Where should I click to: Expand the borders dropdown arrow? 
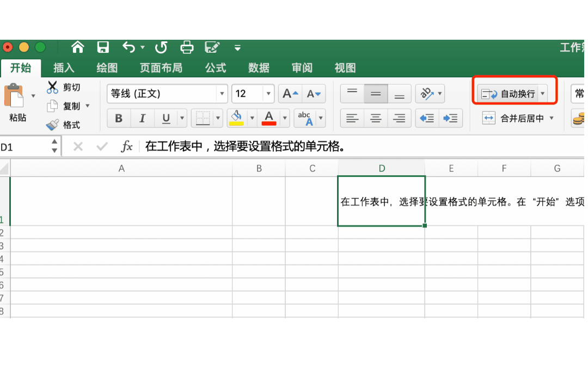(218, 119)
